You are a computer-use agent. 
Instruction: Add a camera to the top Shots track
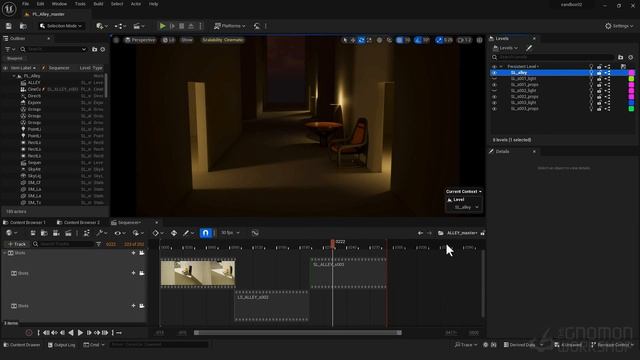point(142,253)
